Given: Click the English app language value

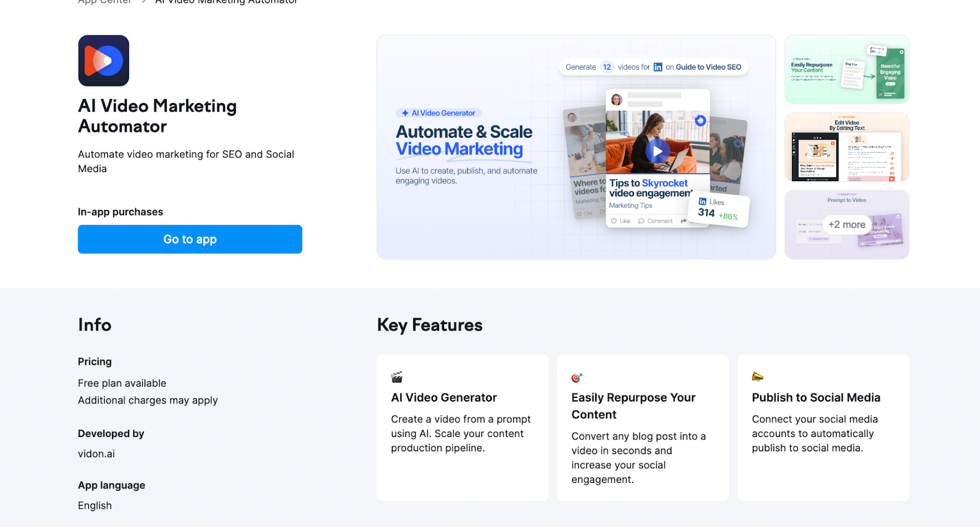Looking at the screenshot, I should point(95,506).
